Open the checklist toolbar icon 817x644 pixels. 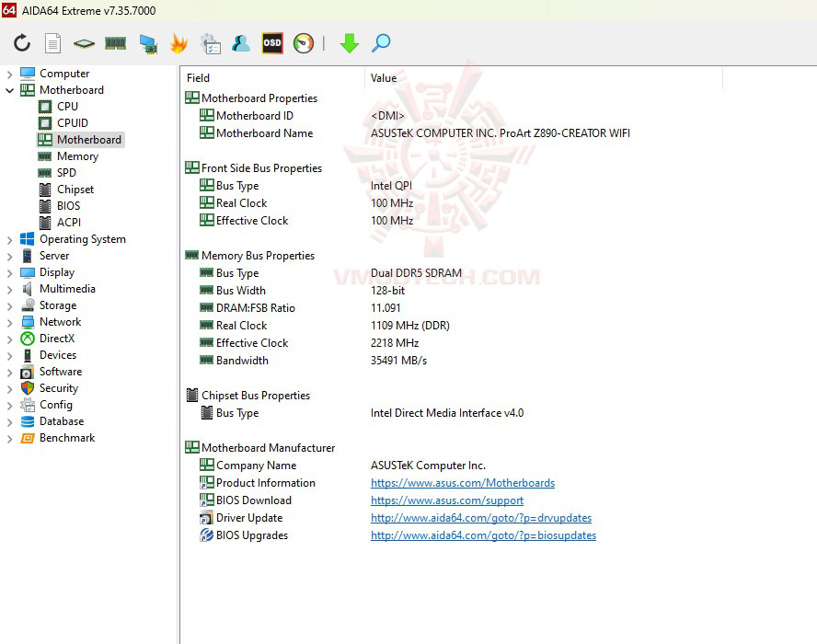click(211, 43)
